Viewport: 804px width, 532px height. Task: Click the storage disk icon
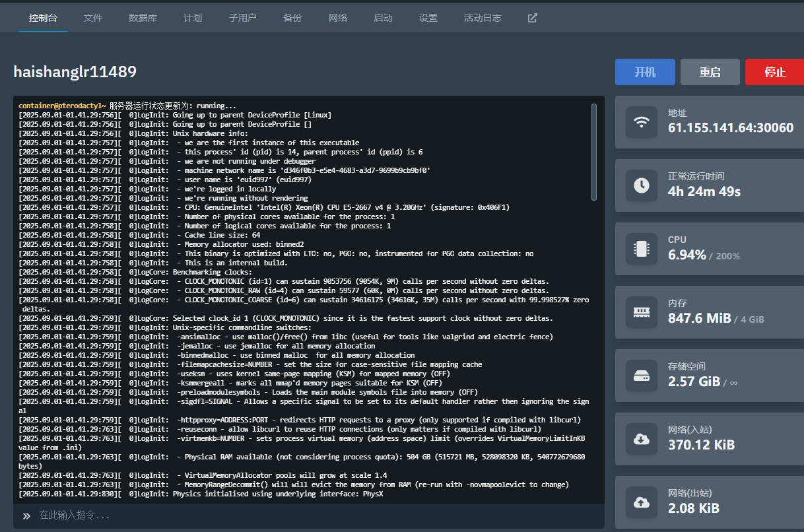click(641, 376)
